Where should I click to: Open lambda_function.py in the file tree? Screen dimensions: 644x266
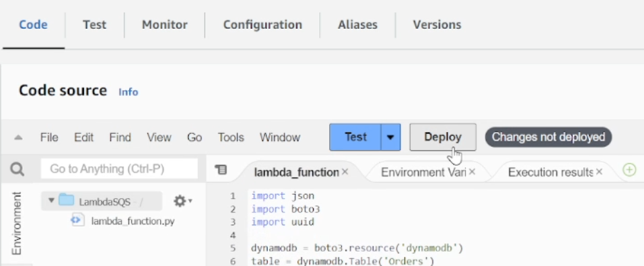(133, 221)
